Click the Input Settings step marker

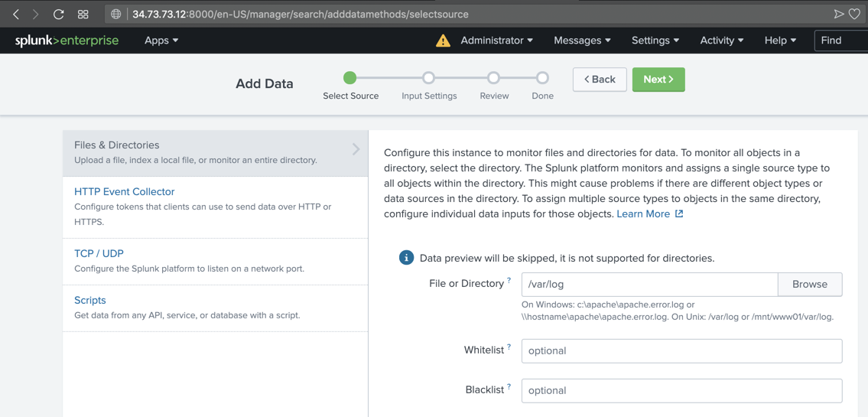point(429,78)
